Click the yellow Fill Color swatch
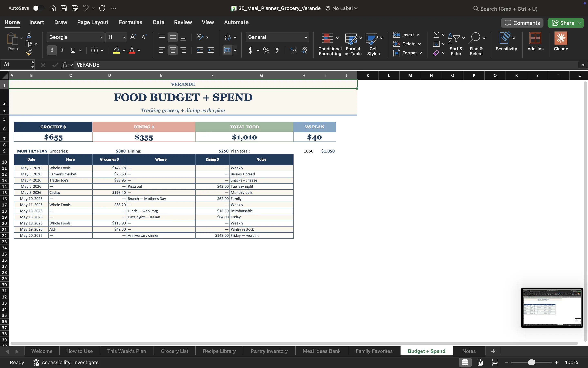 (x=116, y=50)
